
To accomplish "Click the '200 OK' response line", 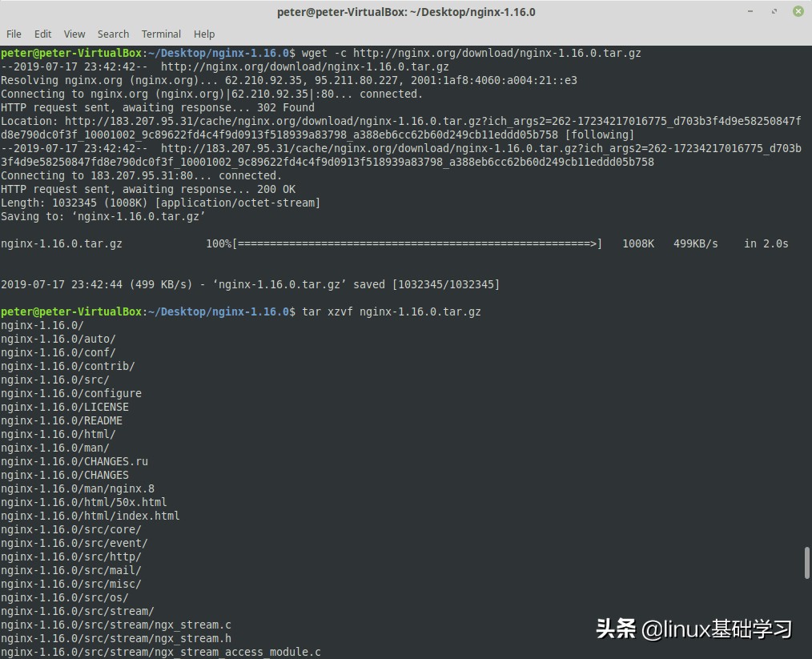I will [x=148, y=190].
